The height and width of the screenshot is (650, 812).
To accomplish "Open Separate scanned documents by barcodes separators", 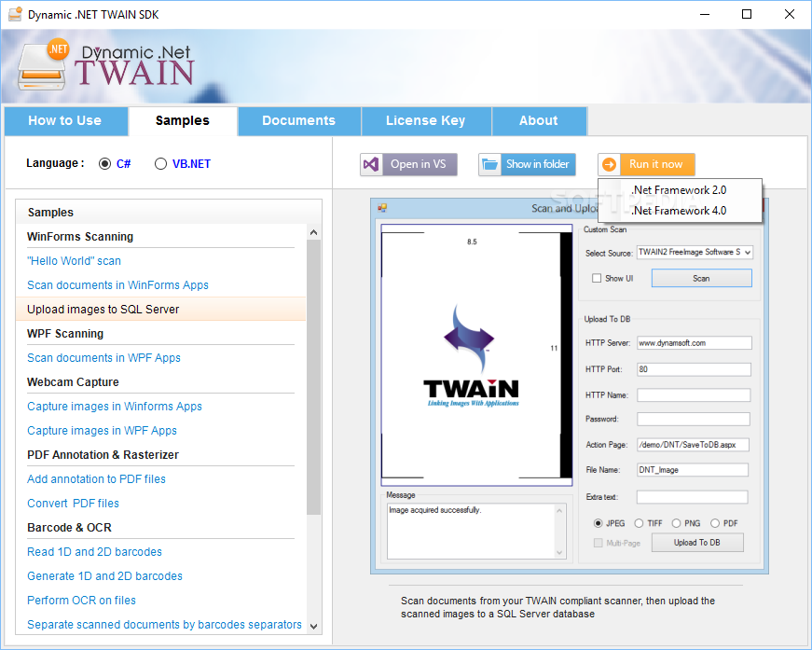I will tap(164, 625).
